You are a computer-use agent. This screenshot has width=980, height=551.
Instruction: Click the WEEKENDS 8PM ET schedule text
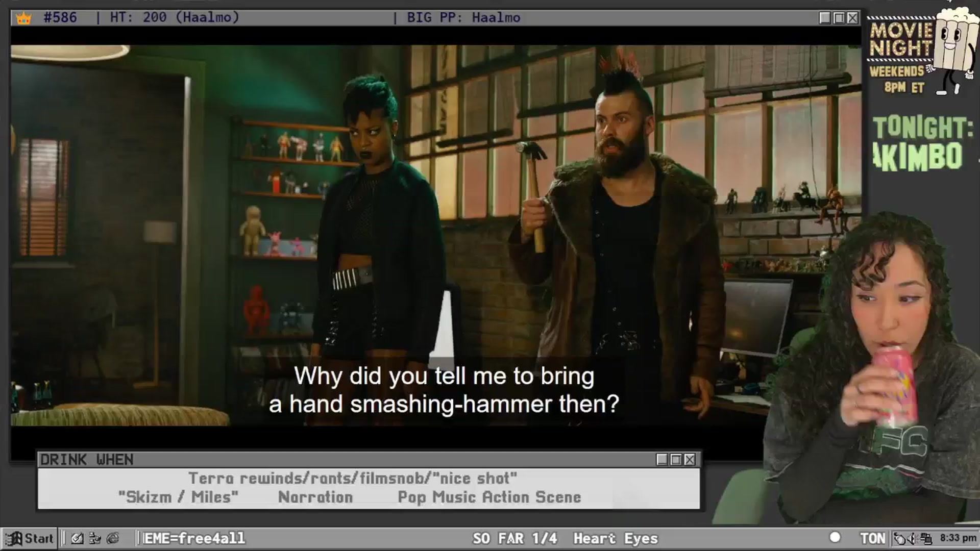point(898,79)
